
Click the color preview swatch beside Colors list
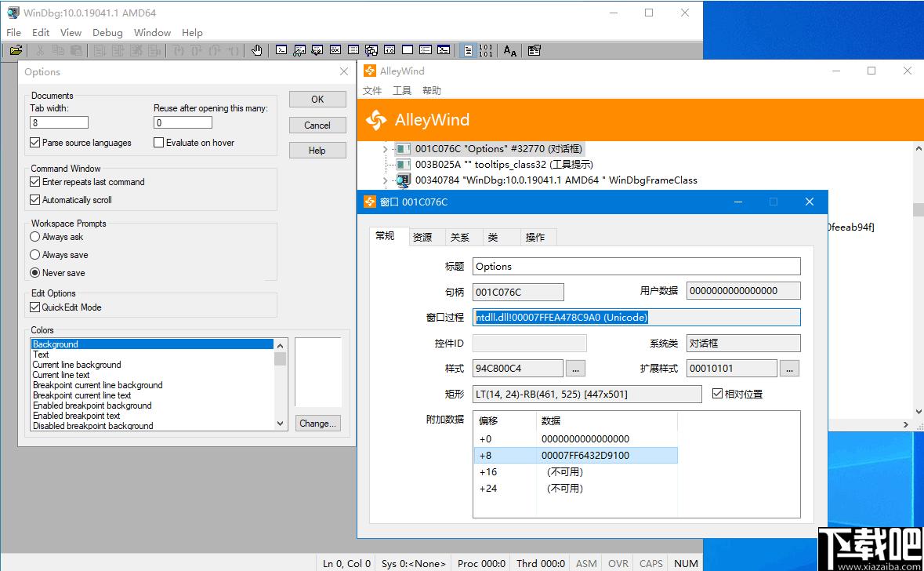(x=318, y=373)
